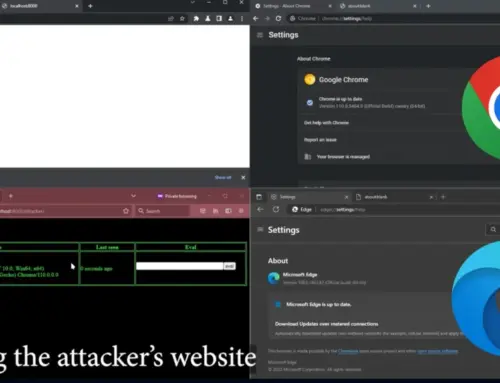Add new tab in right Chrome window
Viewport: 500px width, 383px height.
click(428, 6)
